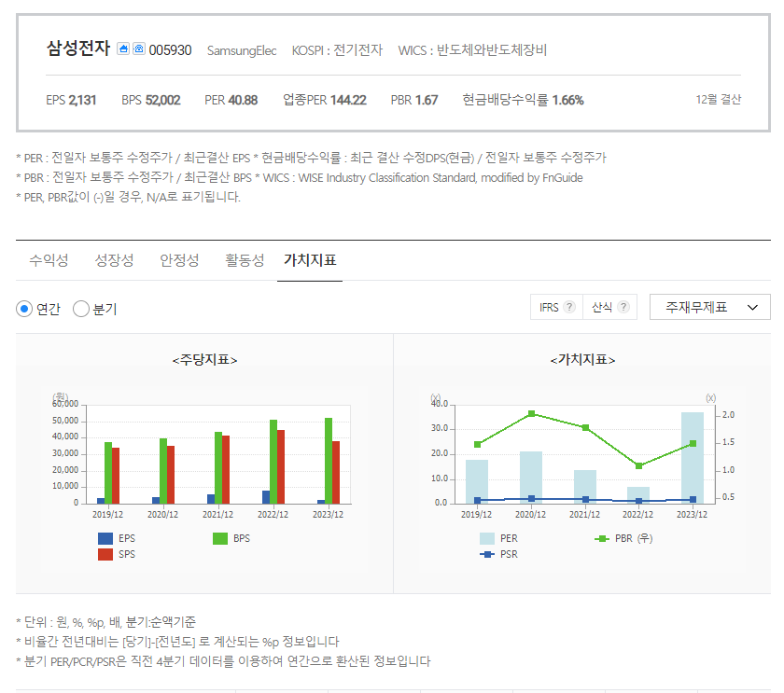Screen dimensions: 784x693
Task: Toggle the PSR legend marker
Action: pyautogui.click(x=487, y=554)
